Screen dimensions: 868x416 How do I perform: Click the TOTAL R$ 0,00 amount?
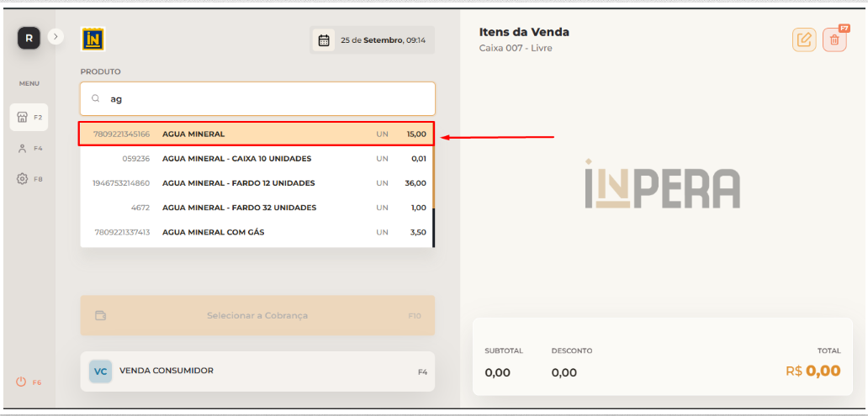(813, 371)
